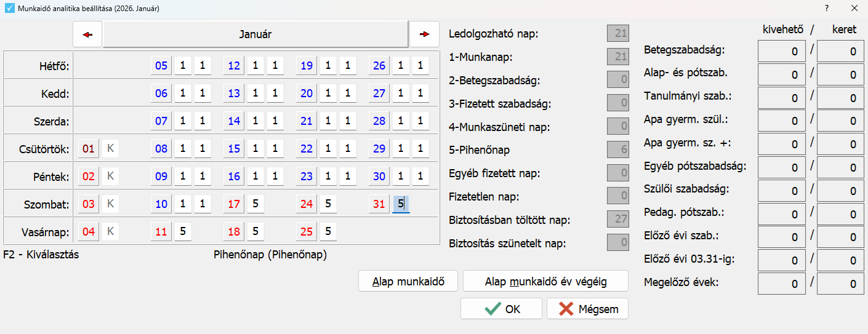
Task: Go to next month with right arrow
Action: tap(424, 34)
